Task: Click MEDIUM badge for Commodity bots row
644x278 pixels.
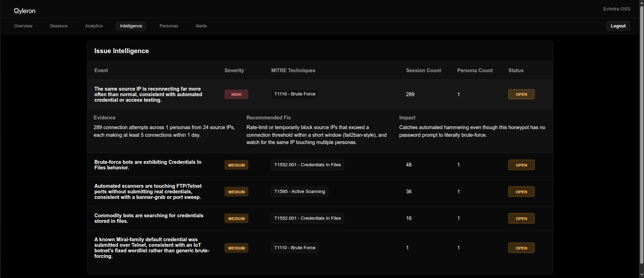Action: (236, 219)
